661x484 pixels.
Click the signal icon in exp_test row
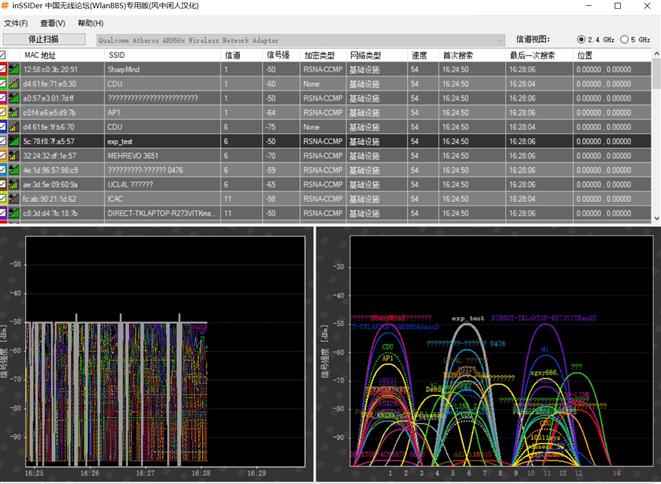14,141
